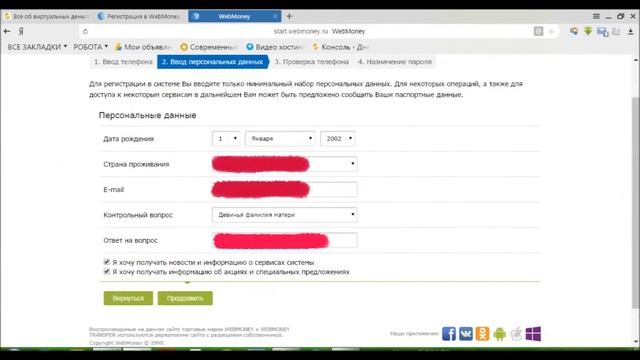Open a new tab with plus icon
Image resolution: width=640 pixels, height=360 pixels.
click(289, 16)
